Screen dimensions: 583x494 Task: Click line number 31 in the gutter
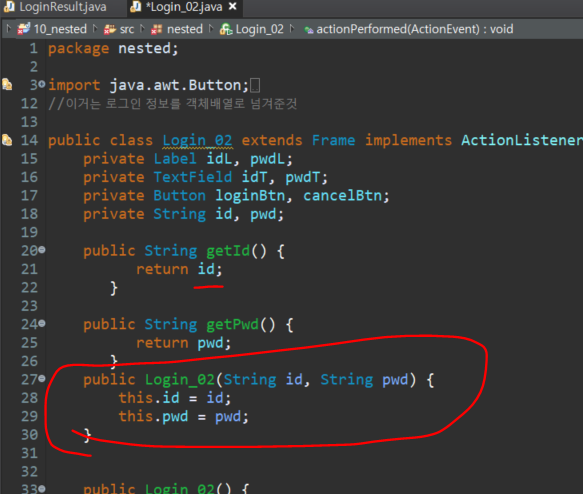pyautogui.click(x=30, y=453)
